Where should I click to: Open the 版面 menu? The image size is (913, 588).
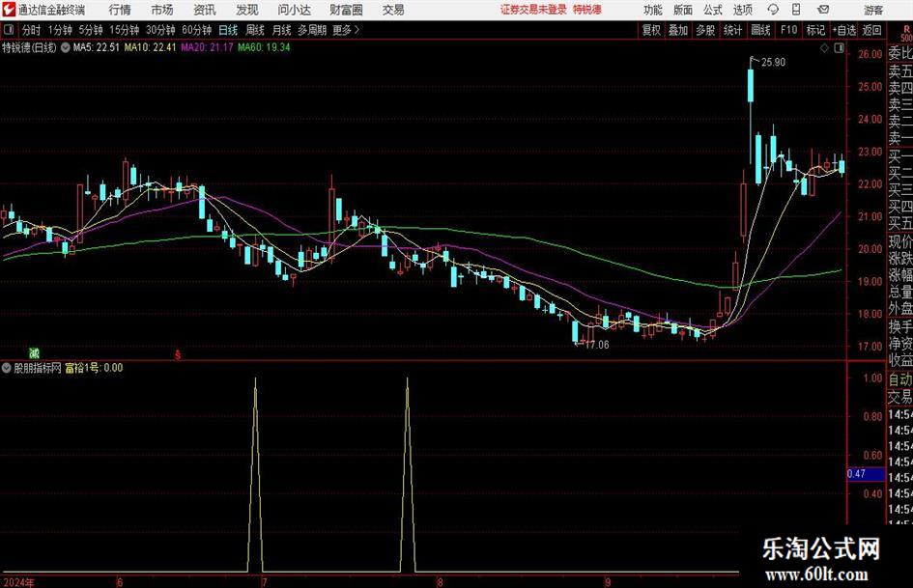pyautogui.click(x=682, y=10)
